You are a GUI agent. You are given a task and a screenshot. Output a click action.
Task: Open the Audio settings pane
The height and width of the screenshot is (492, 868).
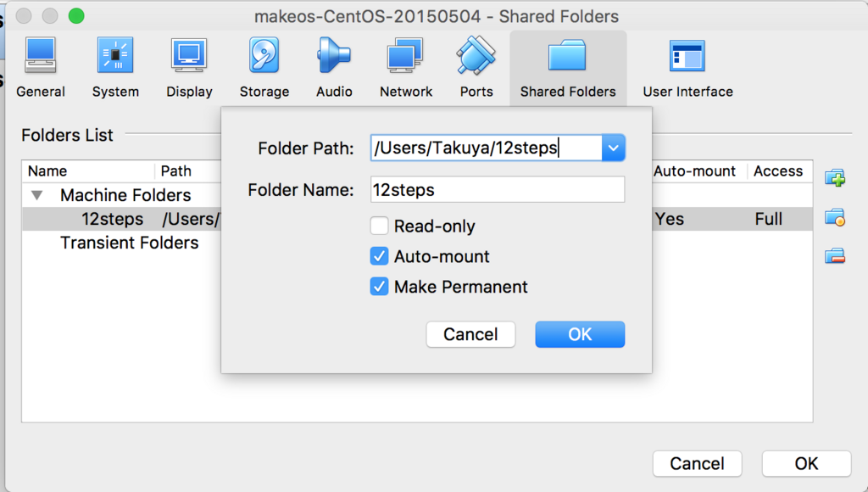pyautogui.click(x=334, y=68)
